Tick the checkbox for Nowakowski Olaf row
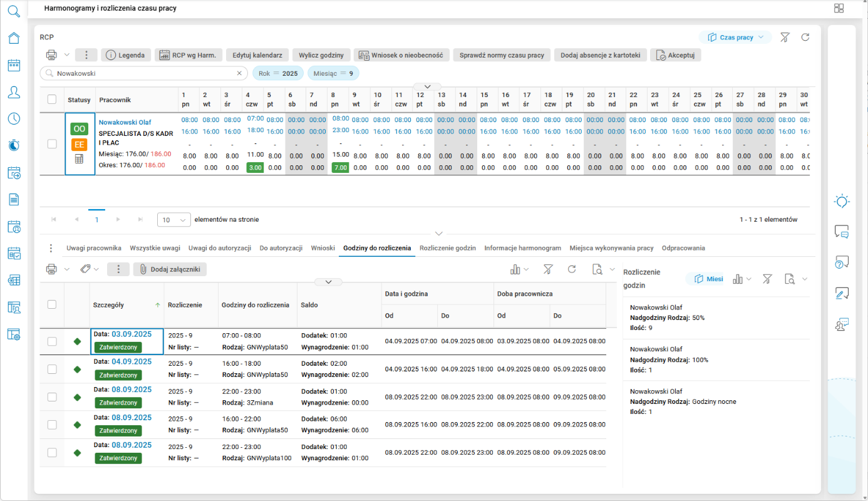Image resolution: width=868 pixels, height=501 pixels. click(53, 144)
